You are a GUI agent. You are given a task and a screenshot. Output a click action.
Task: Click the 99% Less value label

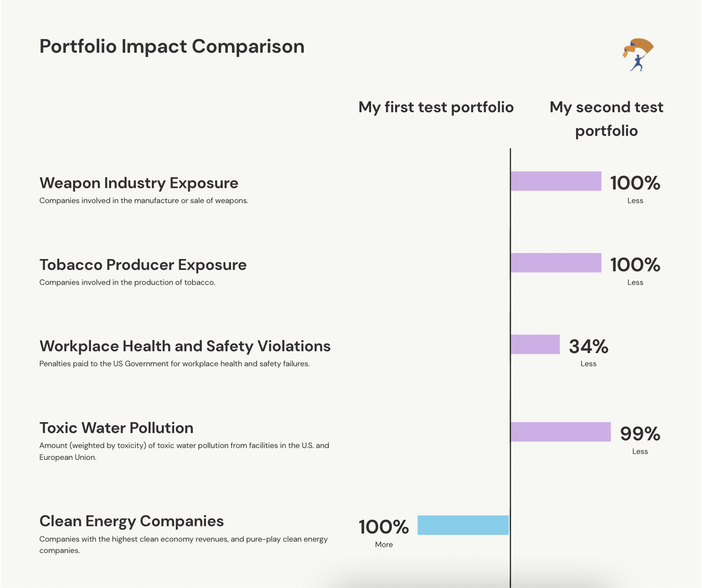click(x=640, y=440)
